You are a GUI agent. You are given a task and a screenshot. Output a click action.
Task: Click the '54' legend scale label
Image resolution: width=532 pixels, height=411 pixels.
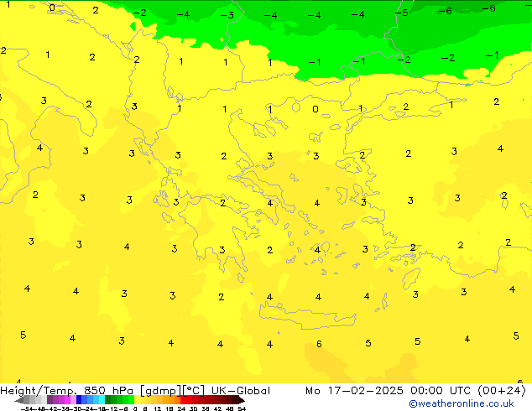click(242, 408)
